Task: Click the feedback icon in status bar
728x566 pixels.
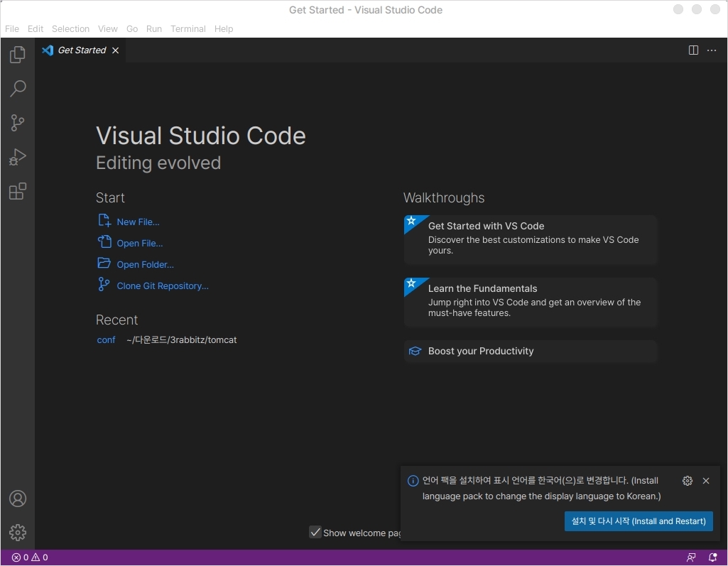Action: coord(691,557)
